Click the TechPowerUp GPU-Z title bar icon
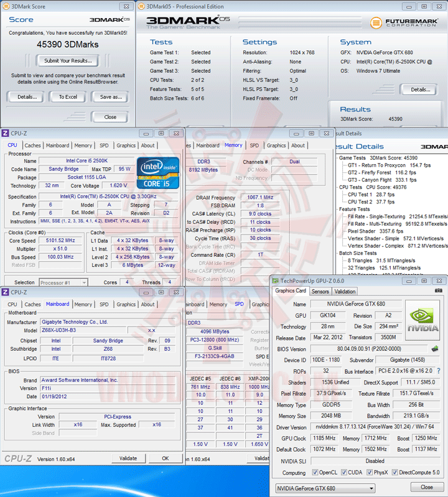The image size is (448, 497). pos(275,281)
